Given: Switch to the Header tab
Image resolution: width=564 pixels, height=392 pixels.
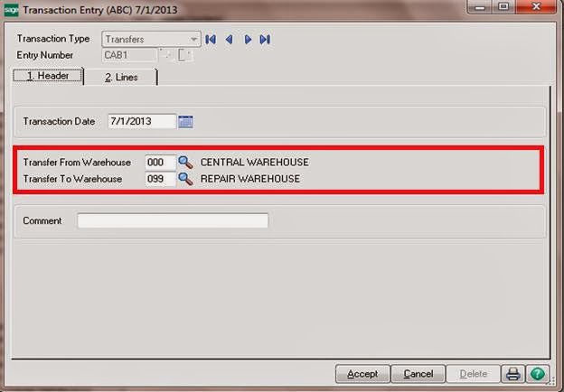Looking at the screenshot, I should coord(48,76).
